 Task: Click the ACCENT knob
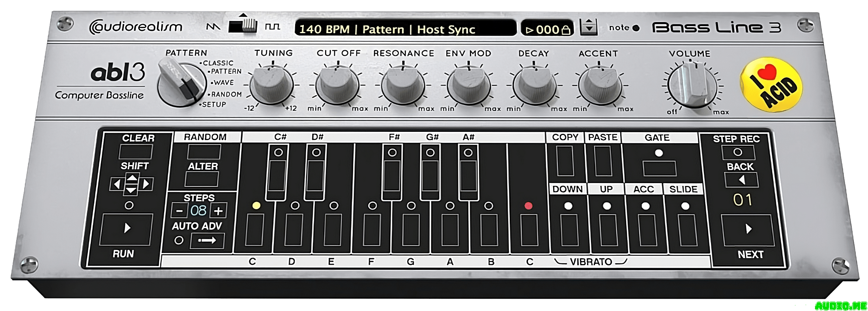tap(600, 84)
